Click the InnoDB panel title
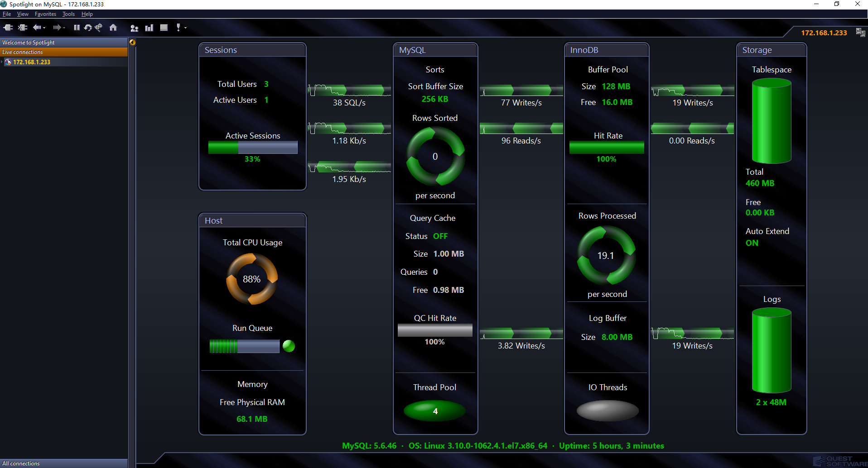 point(584,50)
